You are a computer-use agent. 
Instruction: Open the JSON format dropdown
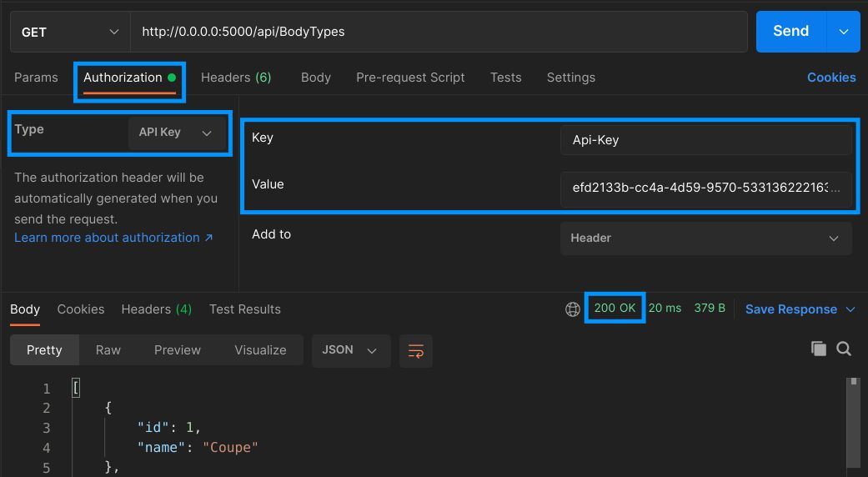click(351, 351)
